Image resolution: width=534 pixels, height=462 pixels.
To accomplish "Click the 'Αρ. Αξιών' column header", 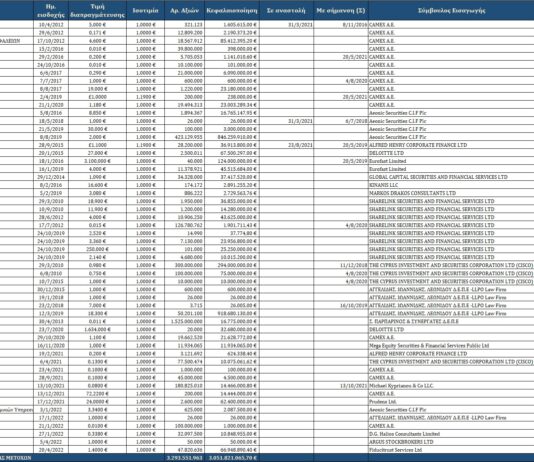I will click(185, 11).
